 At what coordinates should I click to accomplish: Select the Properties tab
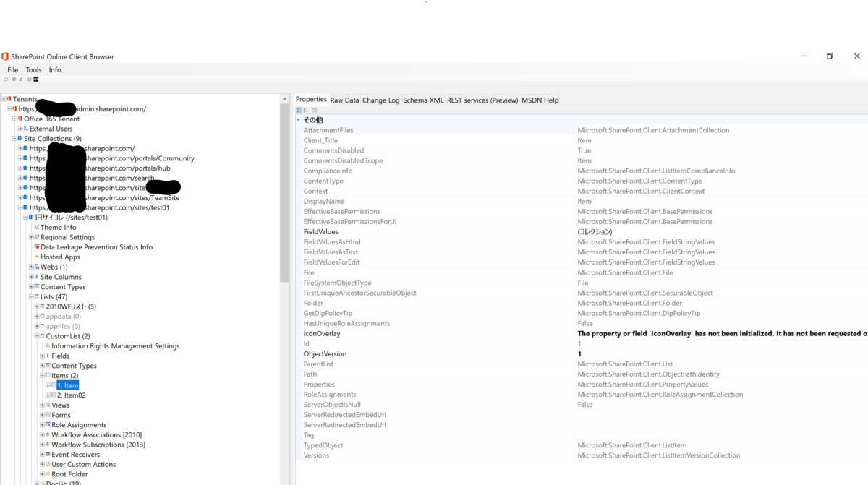312,100
